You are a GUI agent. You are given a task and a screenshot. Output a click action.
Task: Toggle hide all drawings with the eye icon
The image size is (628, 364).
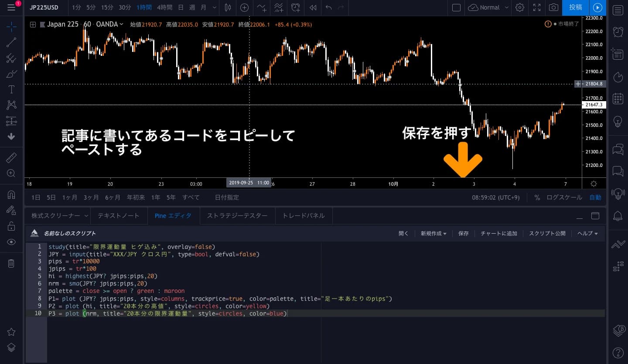click(11, 242)
